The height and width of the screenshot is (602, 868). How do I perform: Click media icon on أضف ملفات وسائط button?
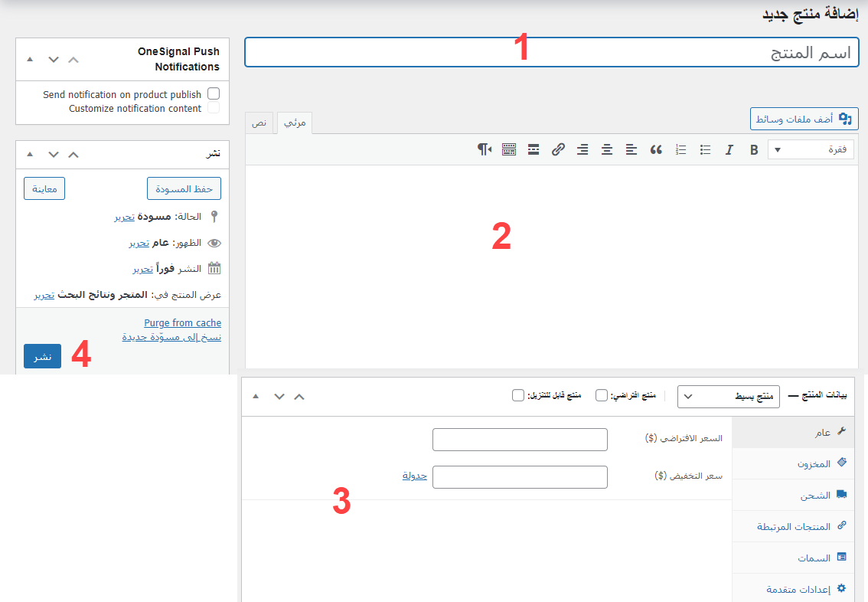coord(845,119)
